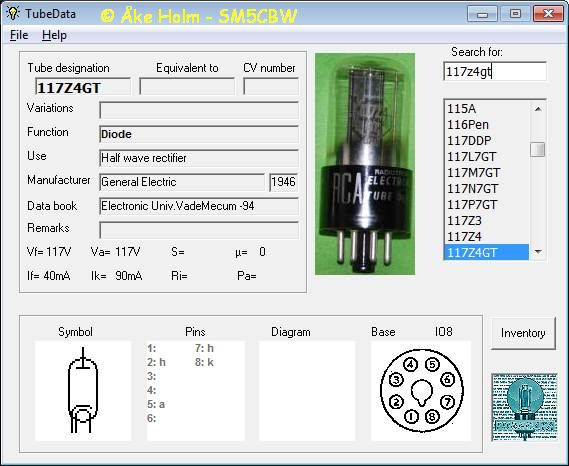Click the Search for input field
This screenshot has width=569, height=466.
coord(495,71)
